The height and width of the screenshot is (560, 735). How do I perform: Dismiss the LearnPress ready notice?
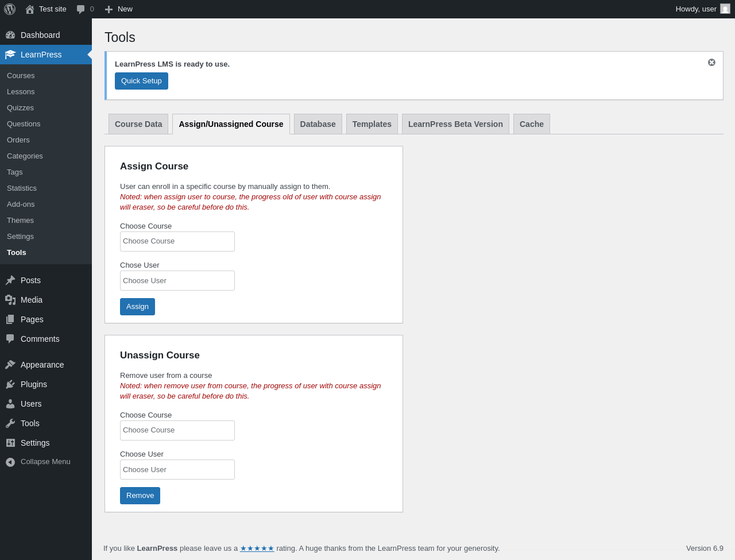point(711,63)
